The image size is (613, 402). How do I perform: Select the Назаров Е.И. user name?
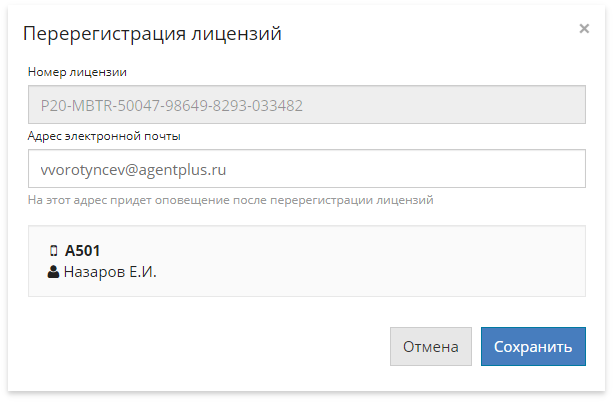tap(110, 272)
